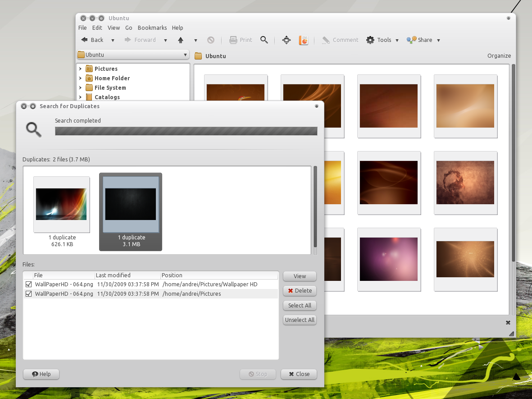Click the stop loading icon
532x399 pixels.
(x=211, y=40)
